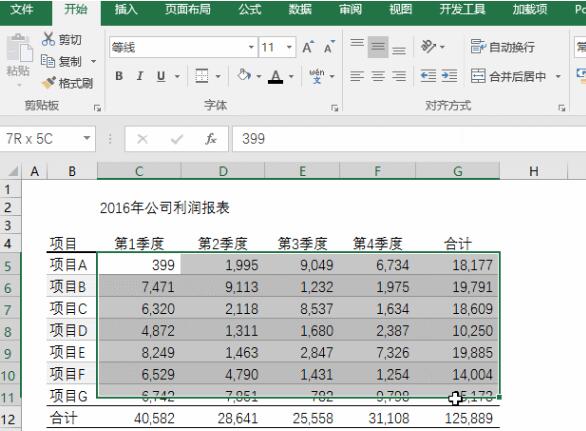Apply the borders icon
This screenshot has height=431, width=586.
pyautogui.click(x=202, y=76)
